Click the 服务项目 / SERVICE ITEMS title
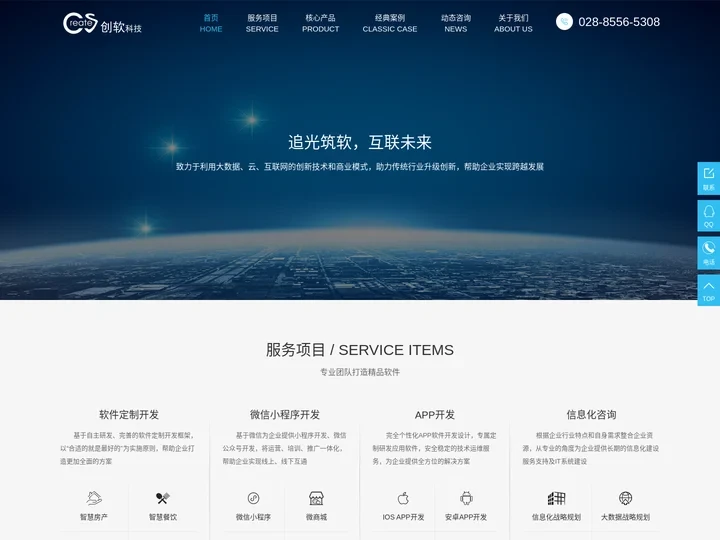Image resolution: width=720 pixels, height=540 pixels. point(360,350)
